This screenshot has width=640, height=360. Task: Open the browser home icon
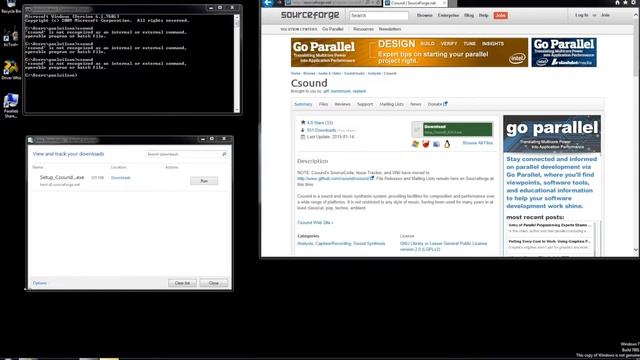tap(617, 2)
